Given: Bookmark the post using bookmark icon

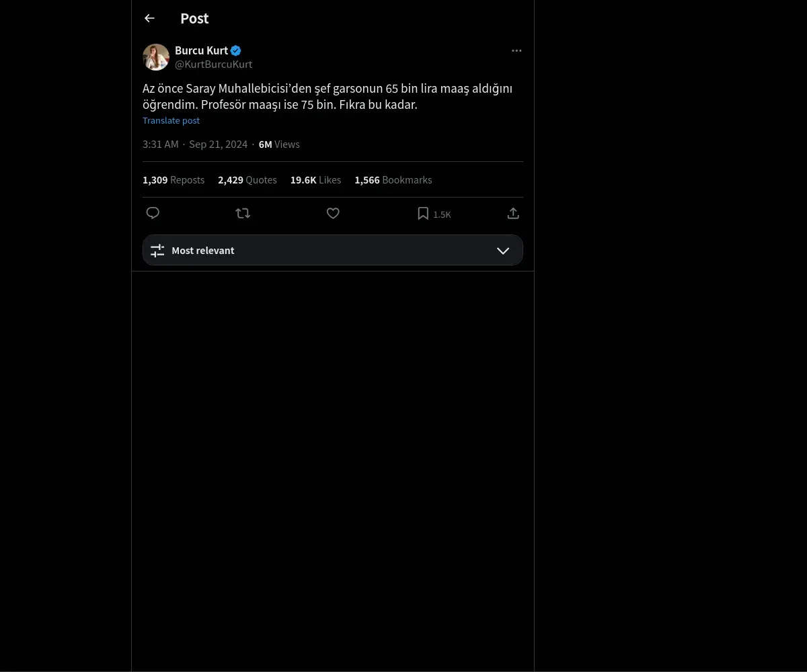Looking at the screenshot, I should click(x=423, y=213).
